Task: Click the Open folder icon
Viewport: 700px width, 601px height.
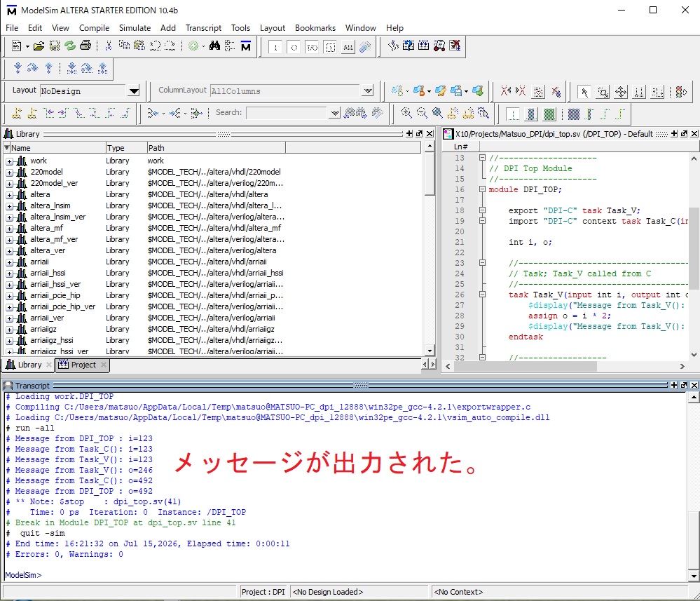Action: pyautogui.click(x=39, y=46)
